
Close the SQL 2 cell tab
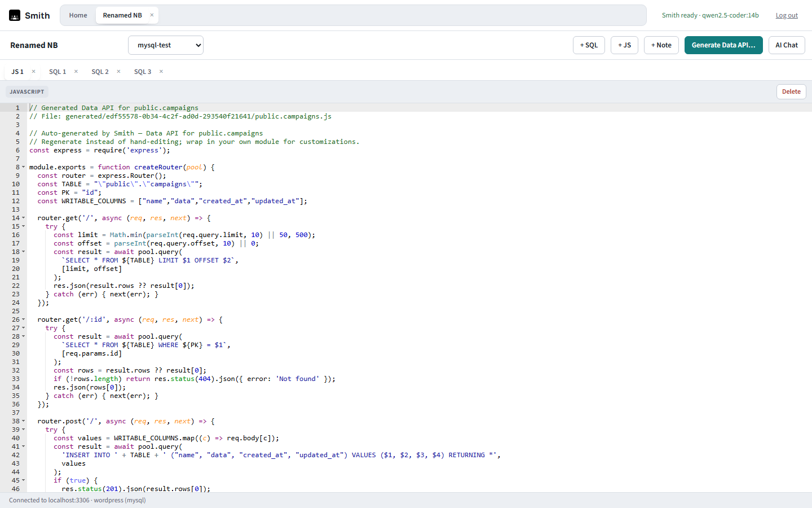point(118,72)
